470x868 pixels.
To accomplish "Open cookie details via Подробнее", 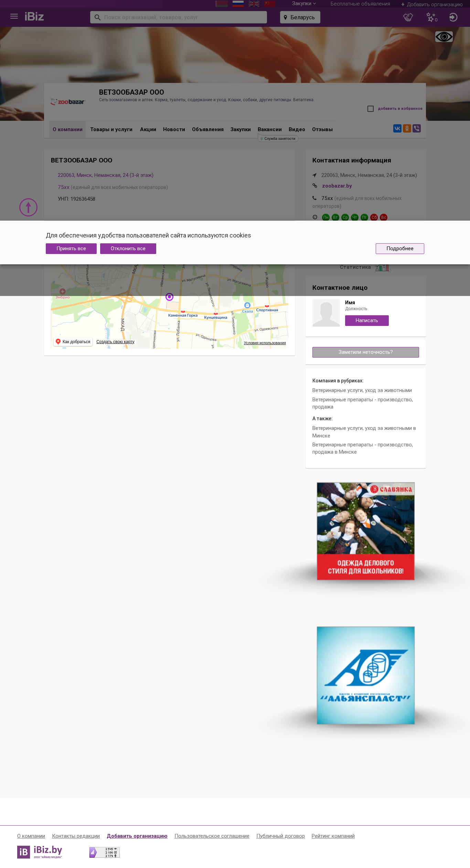I will tap(400, 248).
